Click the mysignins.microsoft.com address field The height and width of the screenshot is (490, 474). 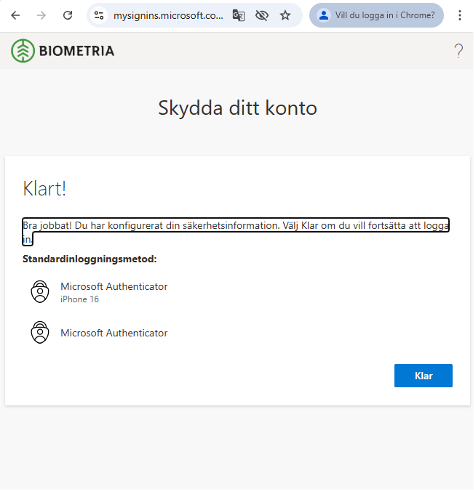pyautogui.click(x=168, y=15)
